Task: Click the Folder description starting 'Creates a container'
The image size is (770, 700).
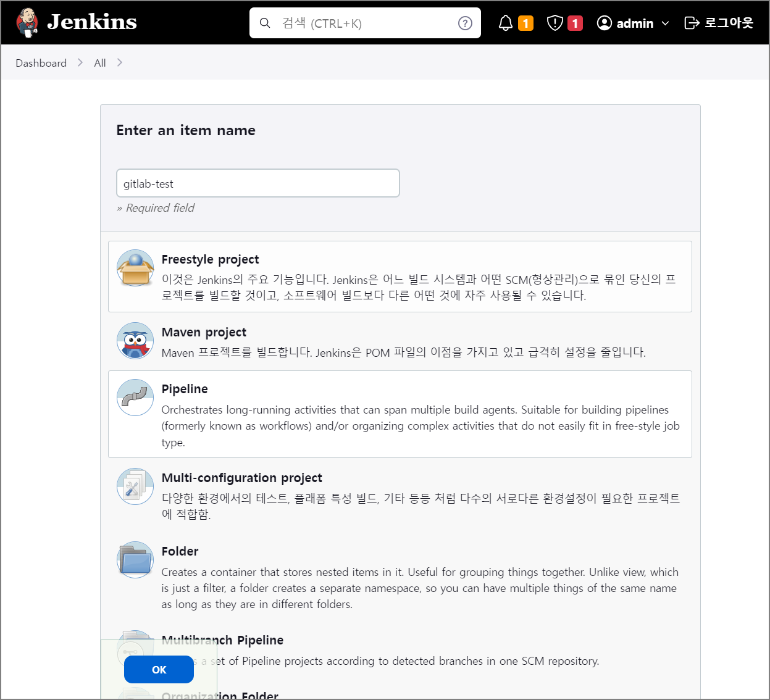Action: [420, 588]
